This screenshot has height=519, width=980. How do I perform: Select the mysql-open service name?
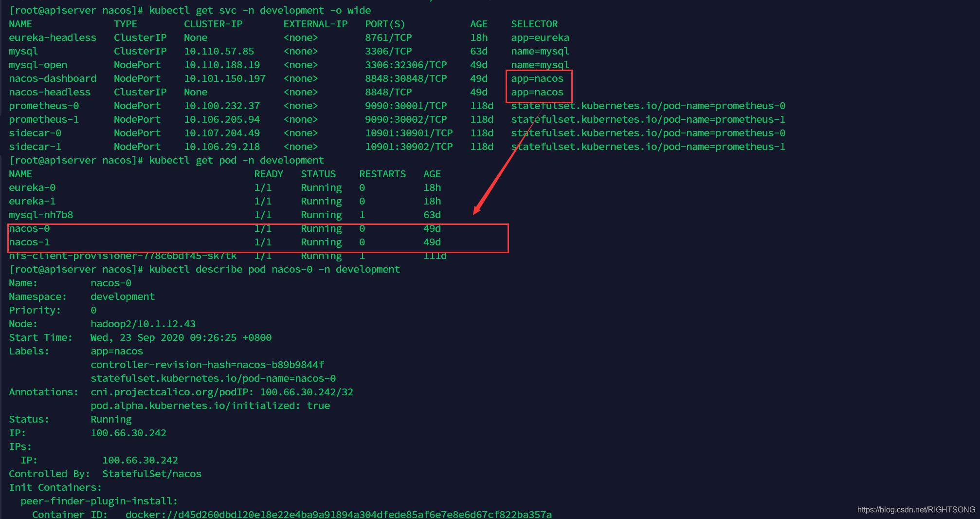tap(38, 65)
